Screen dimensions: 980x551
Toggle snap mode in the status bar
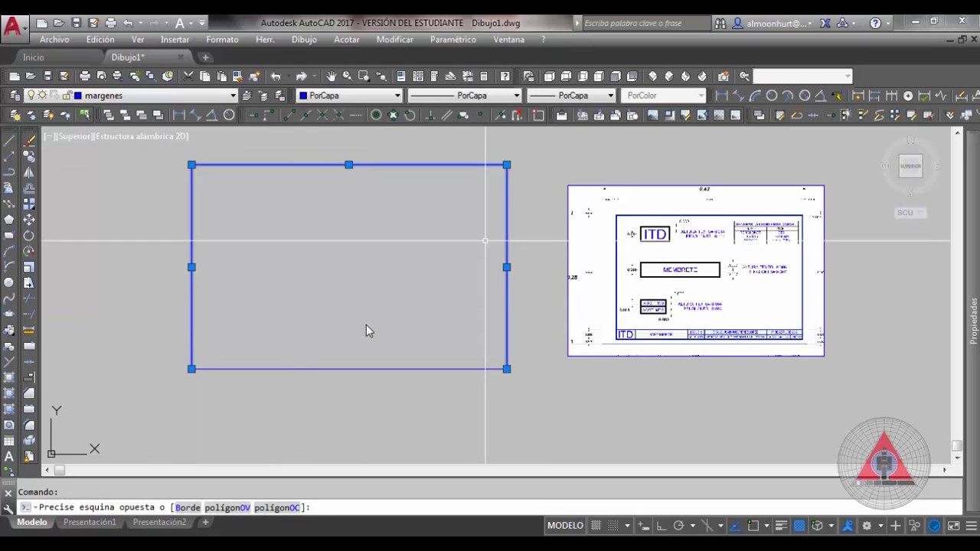tap(612, 526)
